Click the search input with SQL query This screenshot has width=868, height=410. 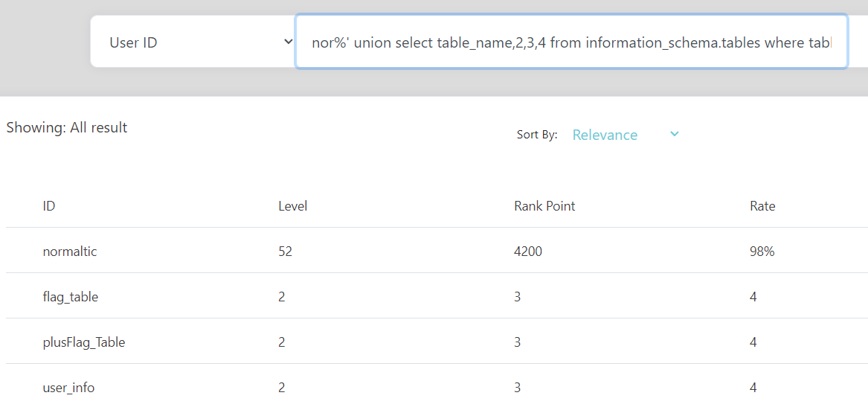[x=571, y=42]
